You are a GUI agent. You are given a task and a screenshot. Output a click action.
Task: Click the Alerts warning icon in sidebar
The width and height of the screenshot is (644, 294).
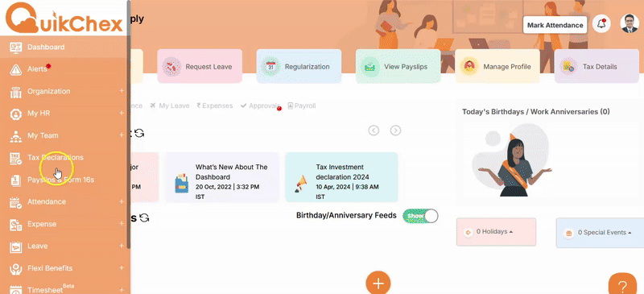[x=15, y=69]
